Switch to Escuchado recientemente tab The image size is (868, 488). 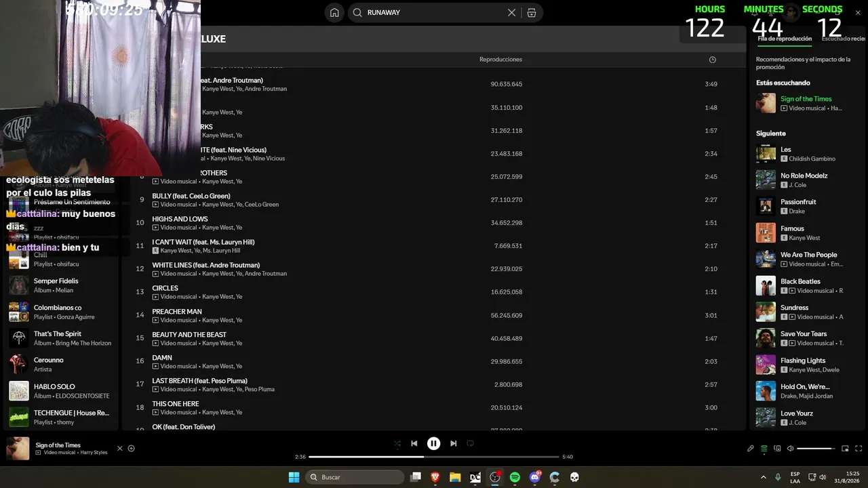tap(844, 39)
